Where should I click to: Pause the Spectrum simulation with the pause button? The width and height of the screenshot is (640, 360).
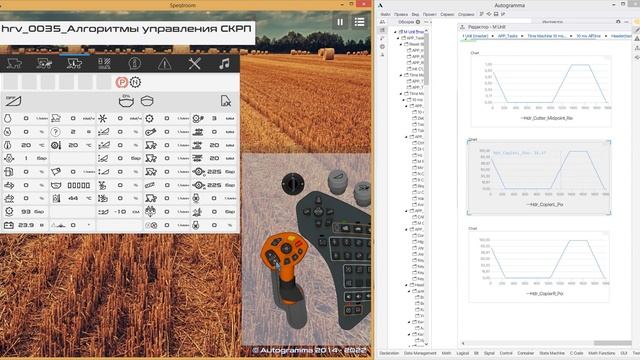(340, 22)
